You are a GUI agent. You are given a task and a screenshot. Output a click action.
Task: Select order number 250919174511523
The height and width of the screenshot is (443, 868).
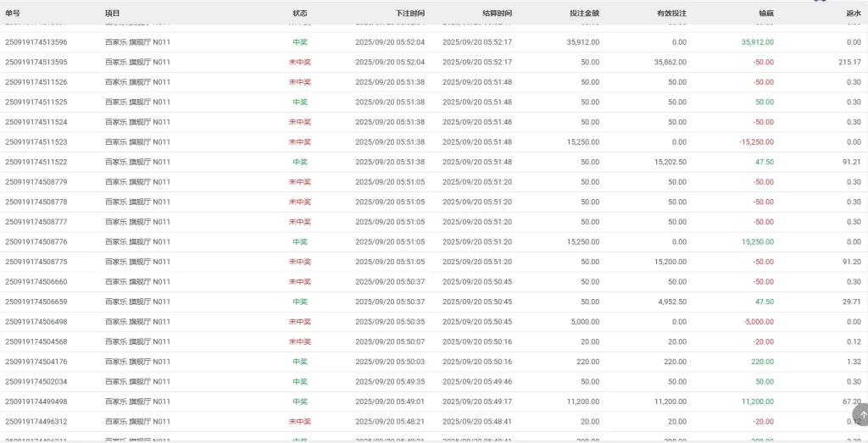coord(36,142)
